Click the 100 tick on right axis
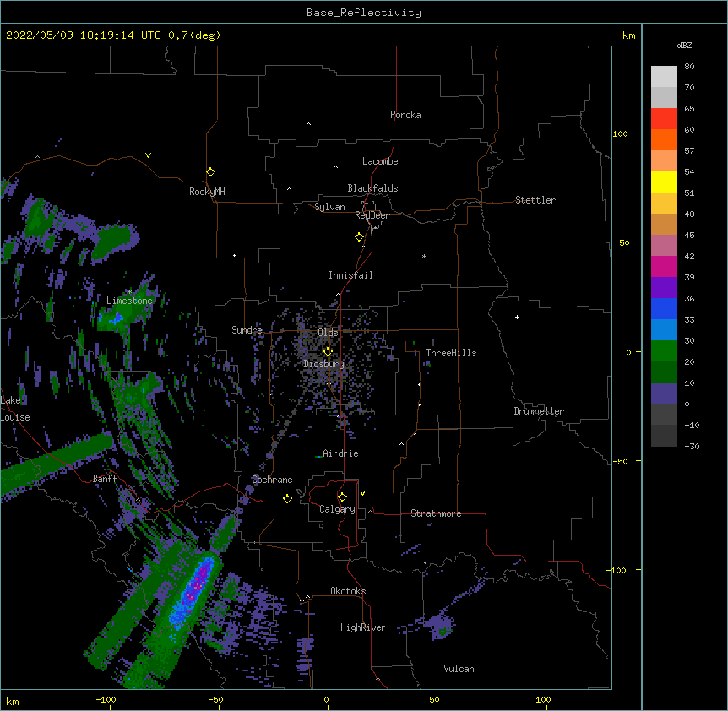The height and width of the screenshot is (711, 728). coord(620,133)
